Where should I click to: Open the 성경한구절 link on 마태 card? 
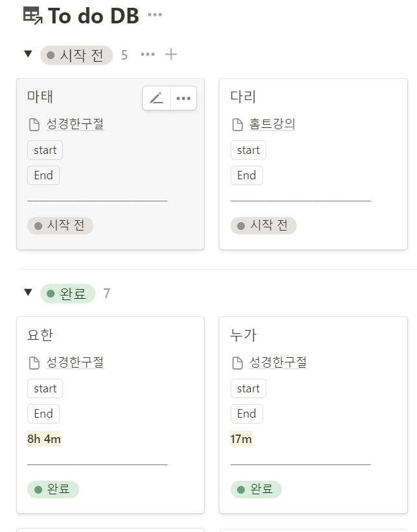coord(75,124)
